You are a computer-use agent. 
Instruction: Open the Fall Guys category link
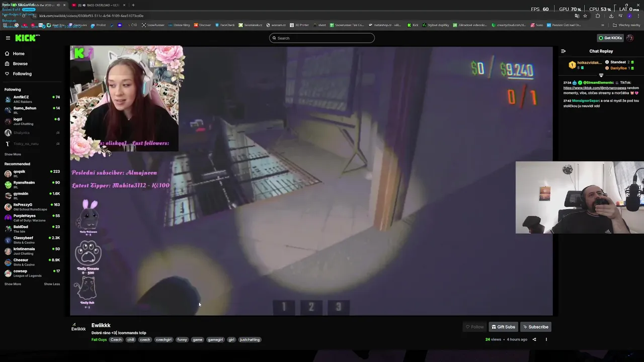tap(99, 340)
